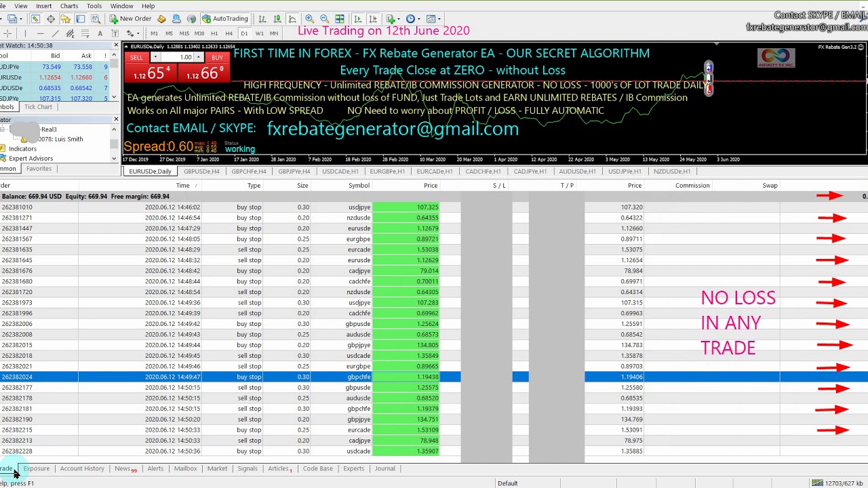Click the Navigator scrollbar down arrow
The height and width of the screenshot is (488, 868).
pos(114,159)
